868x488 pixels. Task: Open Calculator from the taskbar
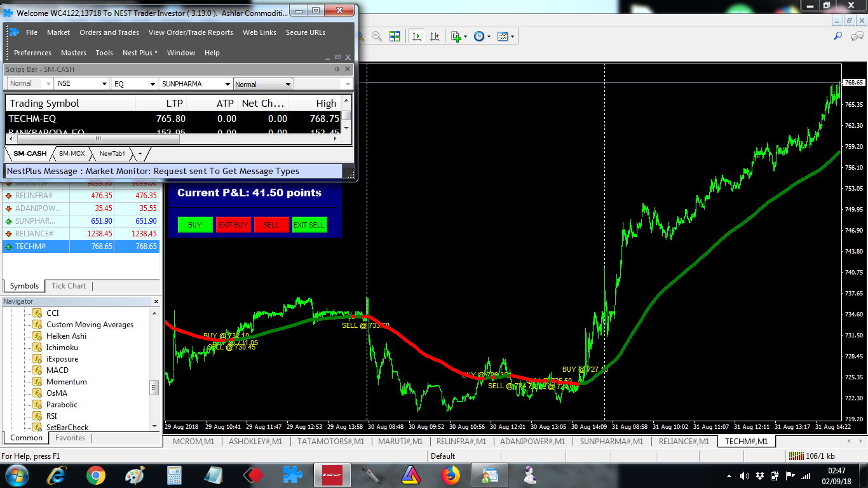174,475
